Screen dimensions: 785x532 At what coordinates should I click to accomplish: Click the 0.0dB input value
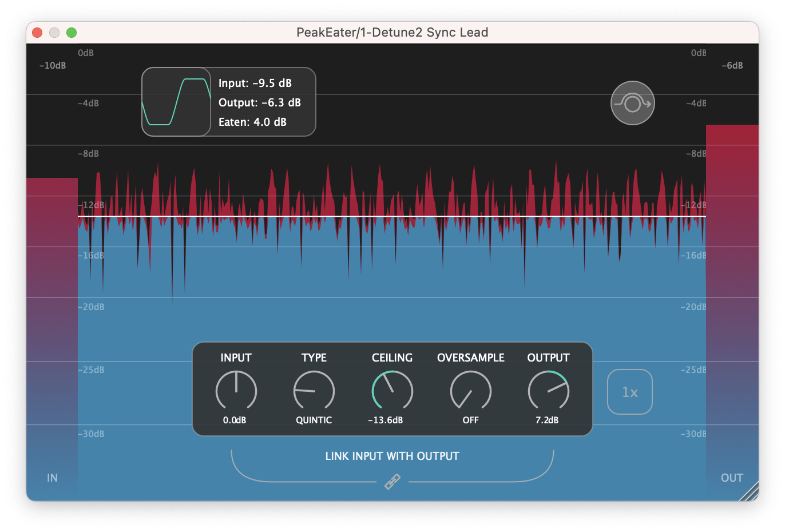point(235,420)
